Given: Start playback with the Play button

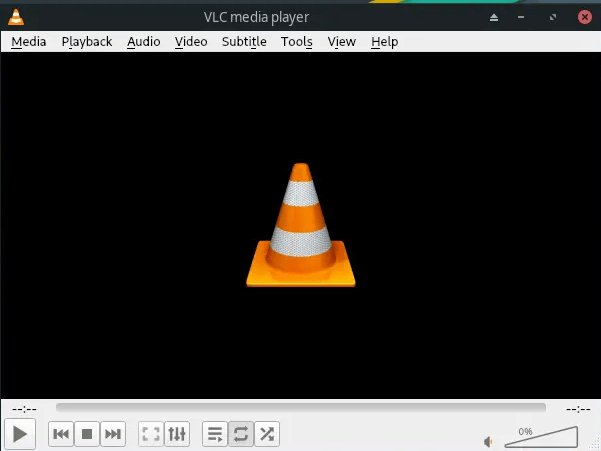Looking at the screenshot, I should click(x=20, y=434).
